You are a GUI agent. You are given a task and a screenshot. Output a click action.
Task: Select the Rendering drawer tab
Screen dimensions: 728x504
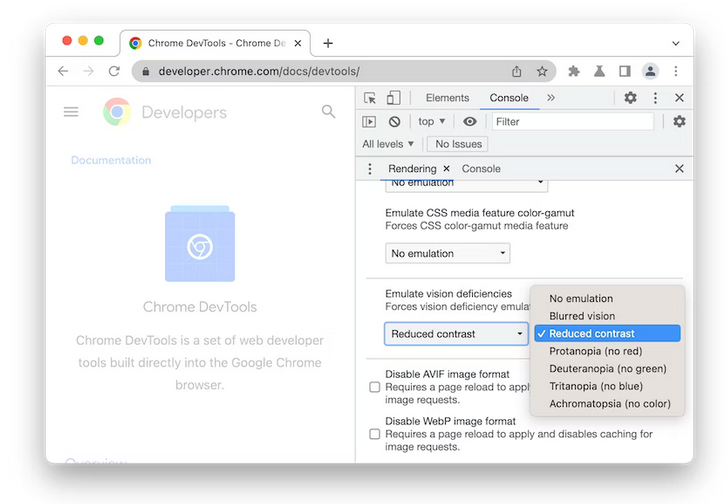tap(412, 168)
